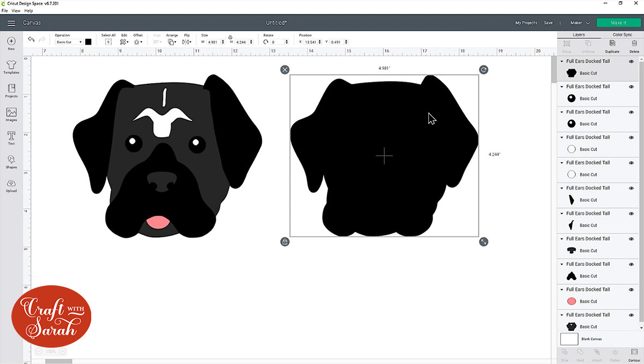Click the black material color swatch
Viewport: 644px width, 364px height.
coord(87,41)
